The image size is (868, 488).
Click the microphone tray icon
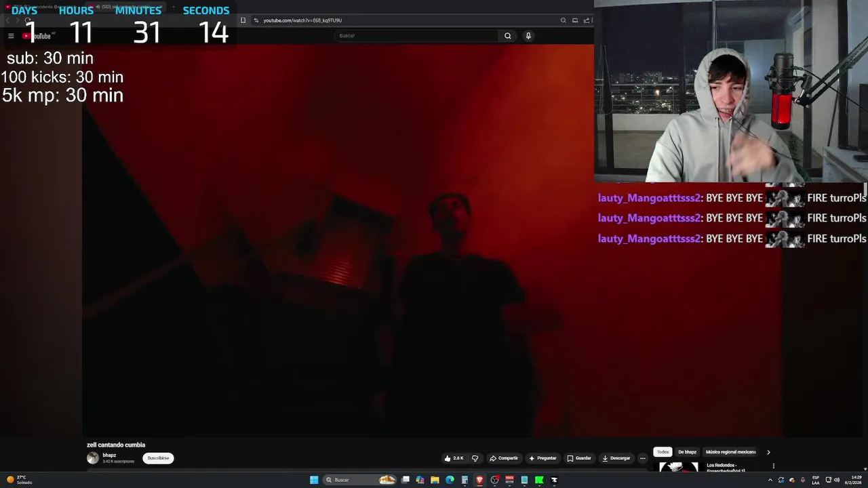tap(803, 480)
